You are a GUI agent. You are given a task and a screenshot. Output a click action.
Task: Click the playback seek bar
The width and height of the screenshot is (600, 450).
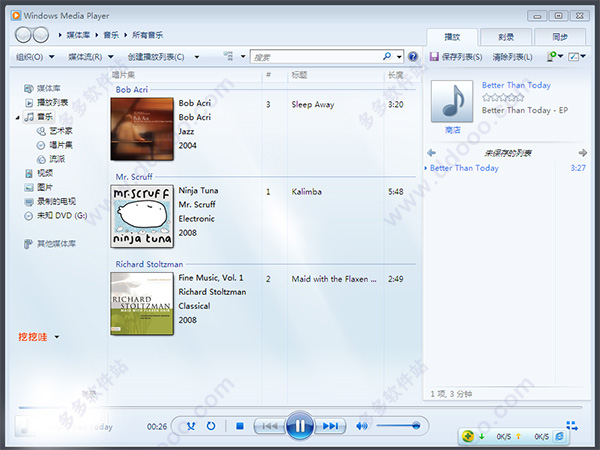(x=300, y=407)
